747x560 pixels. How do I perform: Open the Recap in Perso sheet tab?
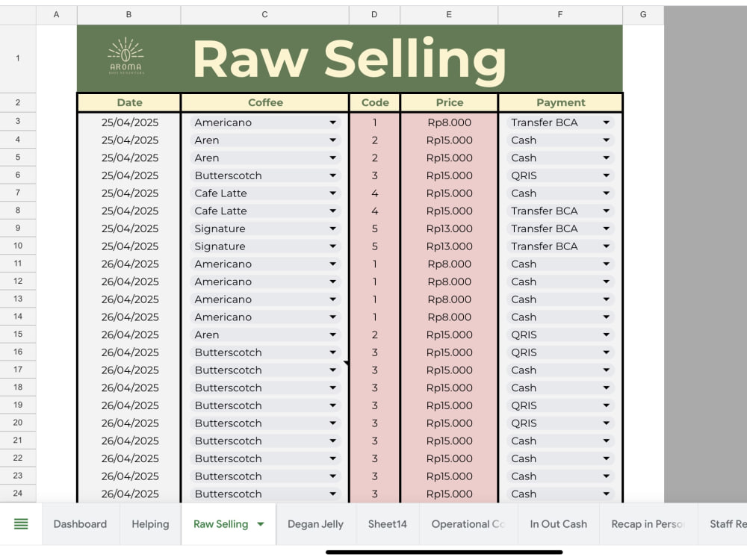648,524
